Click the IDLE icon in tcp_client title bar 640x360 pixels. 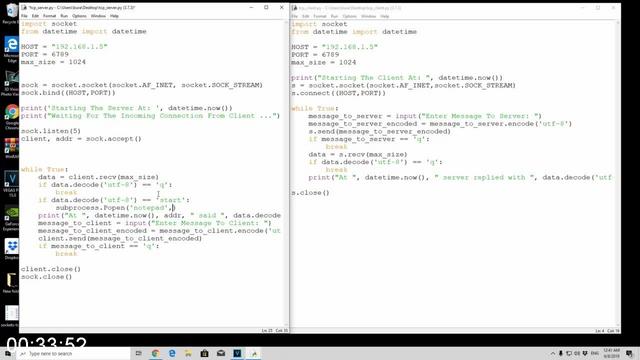(x=295, y=8)
